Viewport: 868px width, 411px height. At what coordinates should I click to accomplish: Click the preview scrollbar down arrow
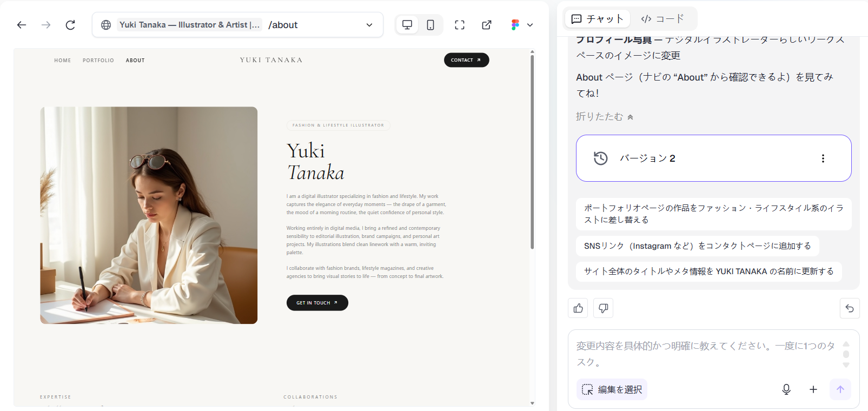[x=532, y=403]
